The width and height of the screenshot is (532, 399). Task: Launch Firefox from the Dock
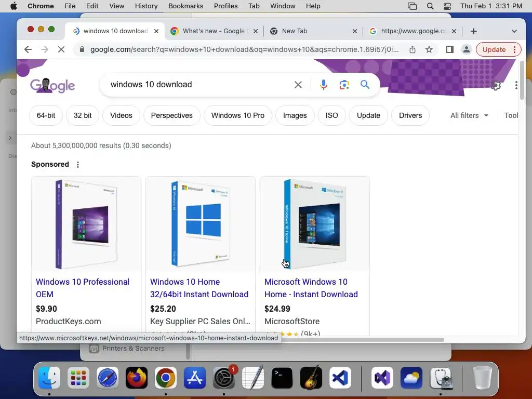click(x=137, y=378)
